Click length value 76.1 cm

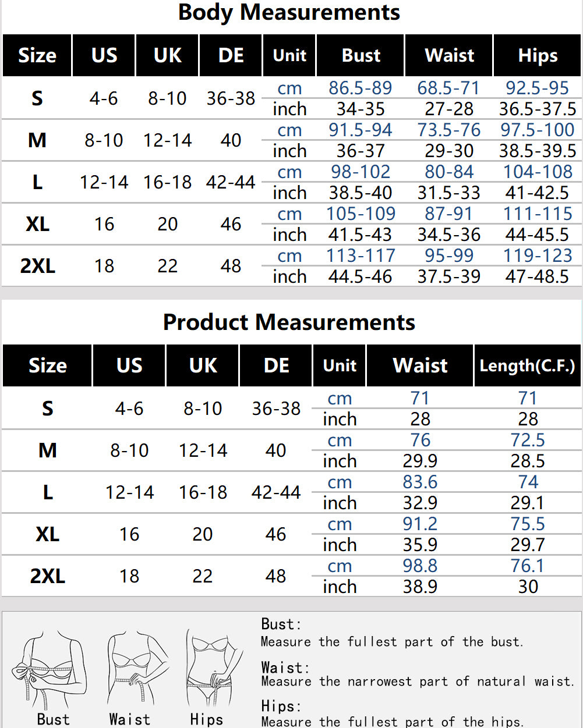[x=528, y=566]
